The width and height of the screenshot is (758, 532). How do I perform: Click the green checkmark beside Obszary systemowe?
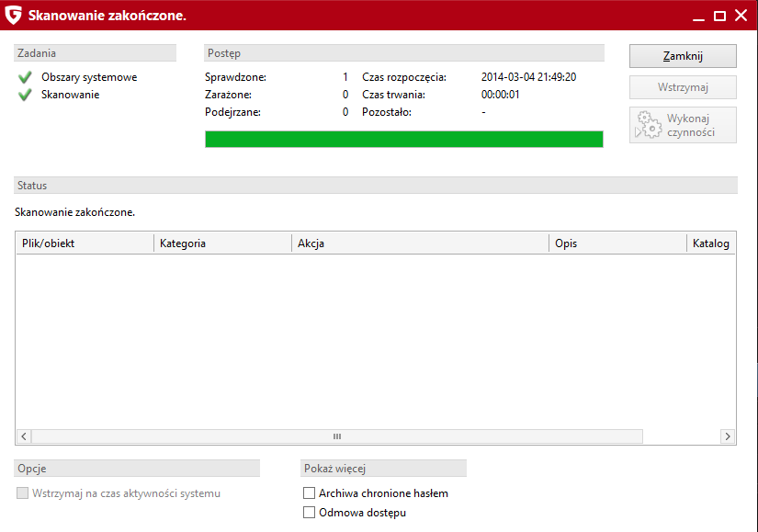pyautogui.click(x=25, y=77)
